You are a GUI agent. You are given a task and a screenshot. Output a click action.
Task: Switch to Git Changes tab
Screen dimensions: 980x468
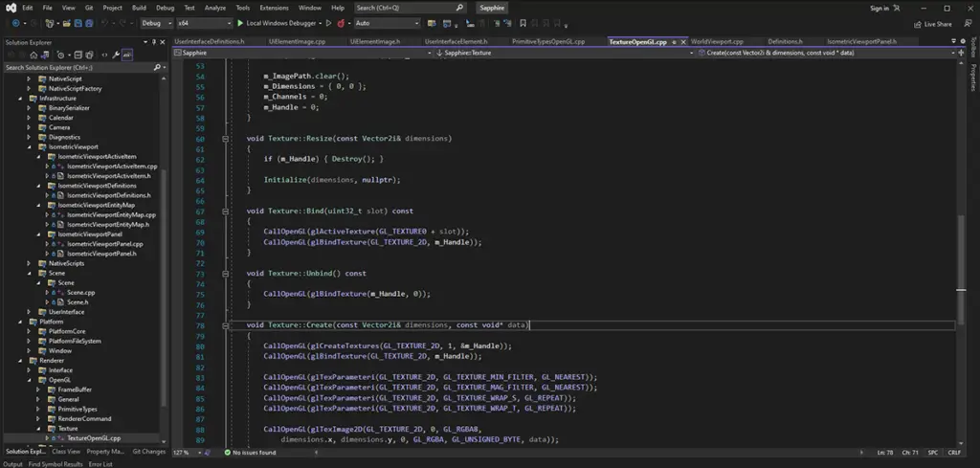coord(148,451)
